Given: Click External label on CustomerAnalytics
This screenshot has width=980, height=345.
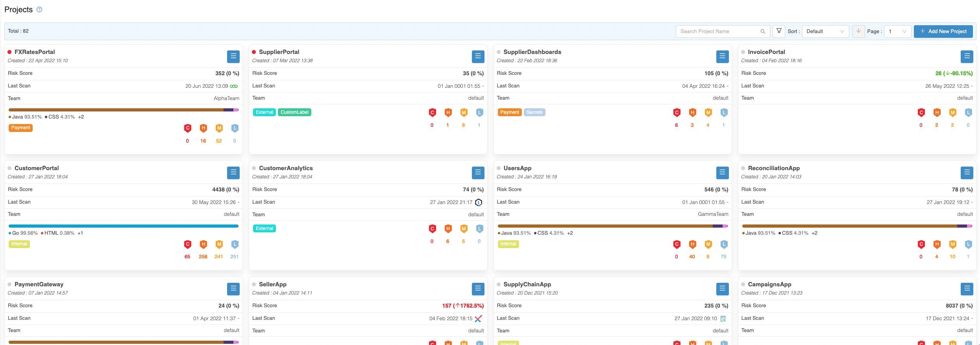Looking at the screenshot, I should (264, 228).
